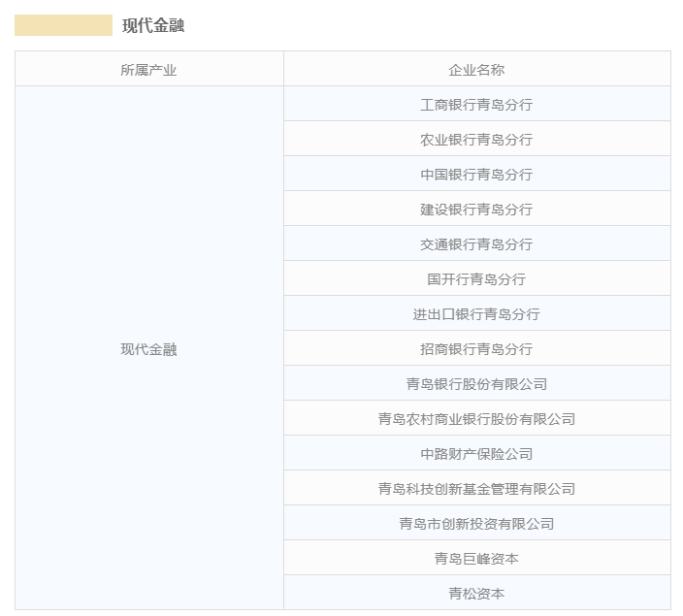This screenshot has width=683, height=616.
Task: Select the row 交通银行青岛分行
Action: pyautogui.click(x=477, y=243)
